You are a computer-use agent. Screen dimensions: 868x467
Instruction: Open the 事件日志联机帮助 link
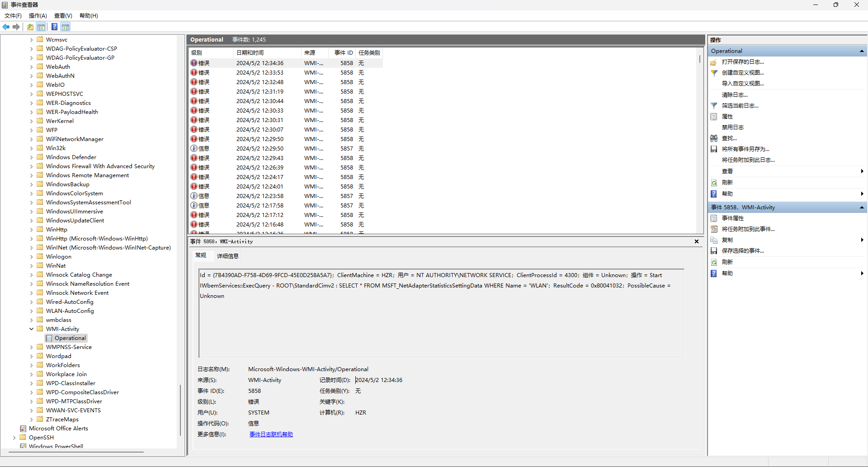click(x=271, y=434)
